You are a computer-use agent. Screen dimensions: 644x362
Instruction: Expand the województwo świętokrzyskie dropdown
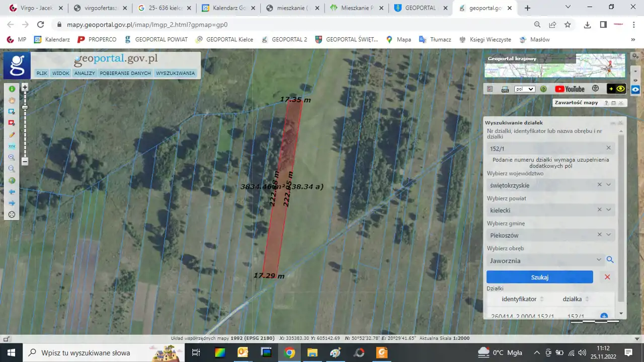(609, 185)
